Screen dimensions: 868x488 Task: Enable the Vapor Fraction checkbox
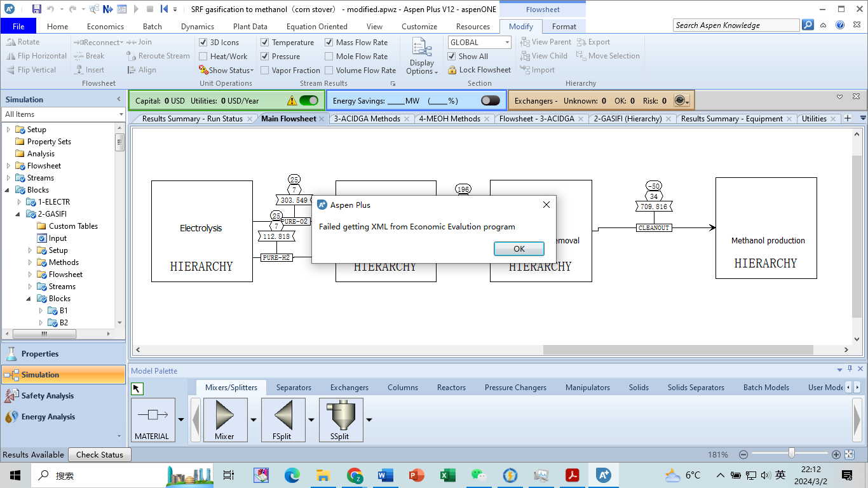pyautogui.click(x=265, y=71)
